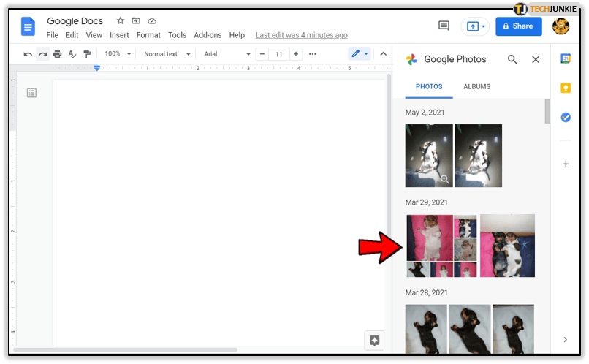The image size is (589, 364).
Task: Open the comment history icon
Action: coord(444,26)
